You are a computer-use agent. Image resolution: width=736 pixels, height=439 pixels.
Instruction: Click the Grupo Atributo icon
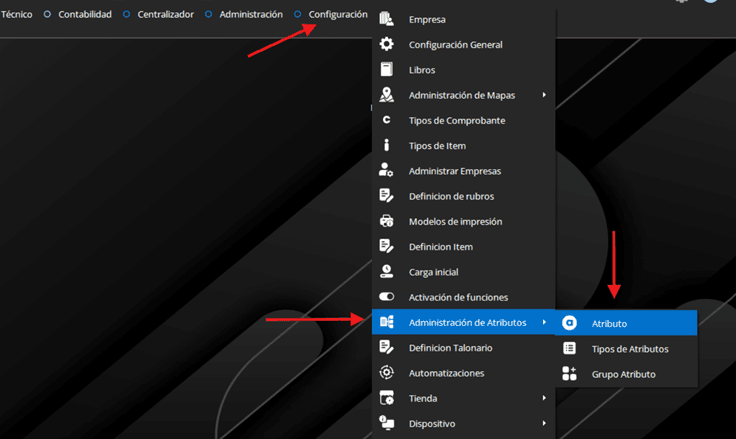570,374
